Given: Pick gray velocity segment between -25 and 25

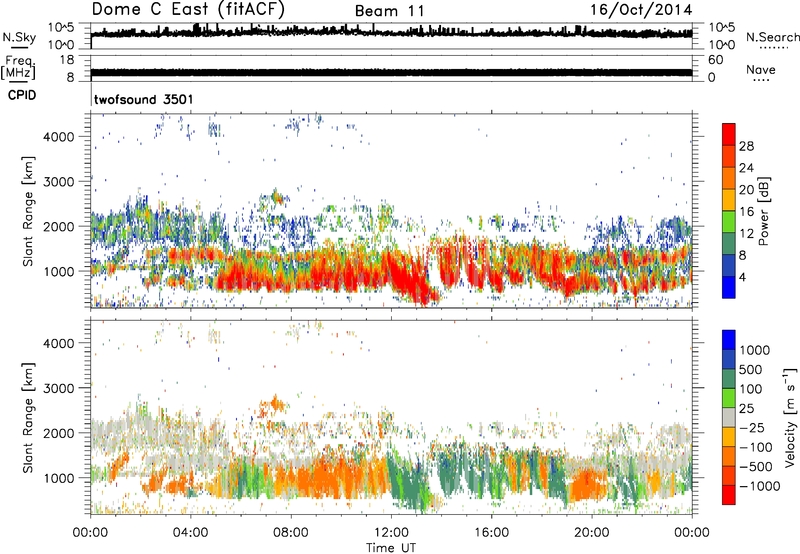Looking at the screenshot, I should 729,417.
